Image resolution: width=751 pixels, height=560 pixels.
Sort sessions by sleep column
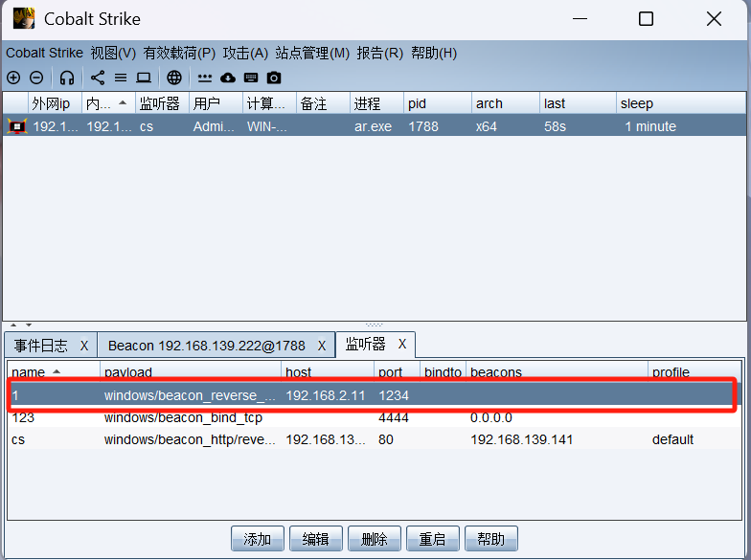[x=681, y=103]
